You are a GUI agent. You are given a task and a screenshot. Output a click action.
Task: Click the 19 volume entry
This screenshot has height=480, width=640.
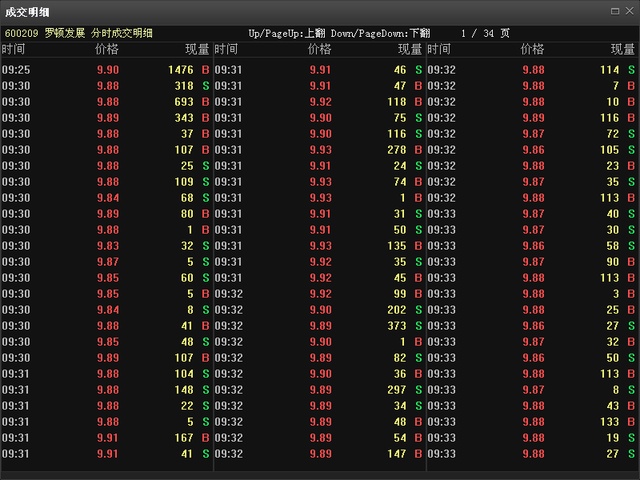613,438
